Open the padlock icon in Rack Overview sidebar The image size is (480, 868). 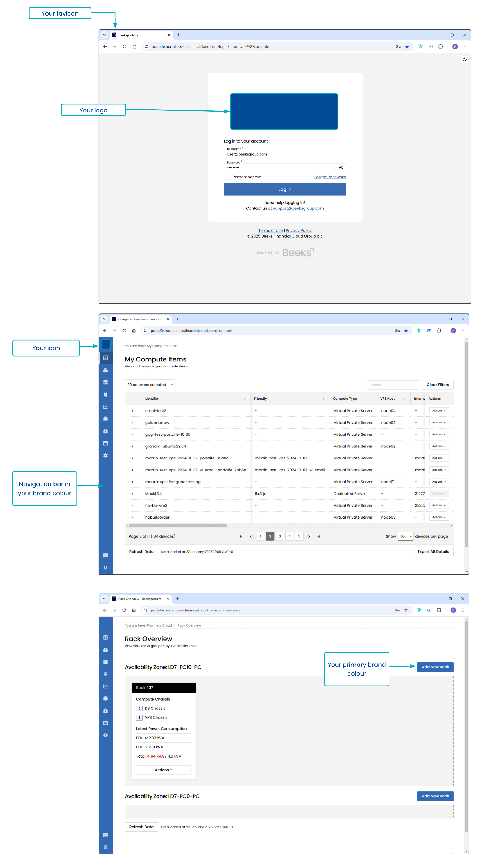click(106, 711)
